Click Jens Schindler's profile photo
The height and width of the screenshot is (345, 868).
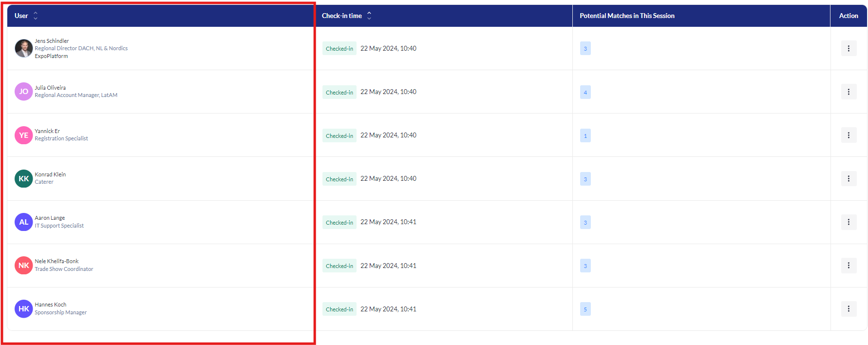pos(23,48)
